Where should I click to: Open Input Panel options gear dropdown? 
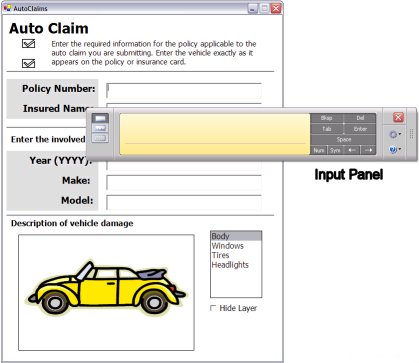395,134
